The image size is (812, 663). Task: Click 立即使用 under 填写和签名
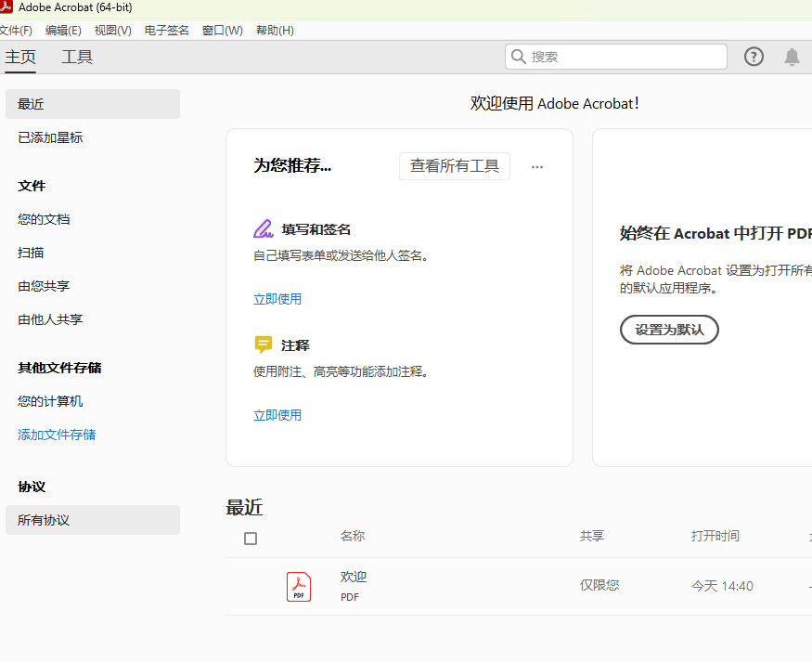(277, 299)
